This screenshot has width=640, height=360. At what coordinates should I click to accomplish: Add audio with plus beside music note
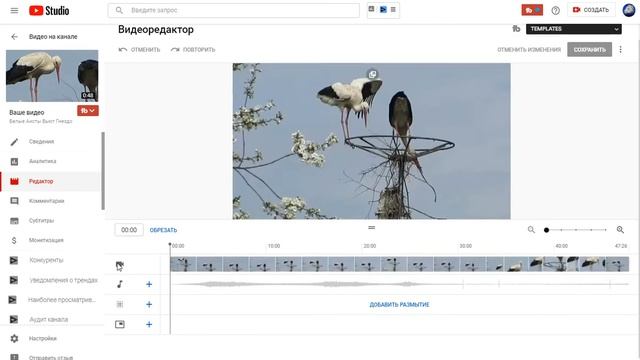coord(149,284)
